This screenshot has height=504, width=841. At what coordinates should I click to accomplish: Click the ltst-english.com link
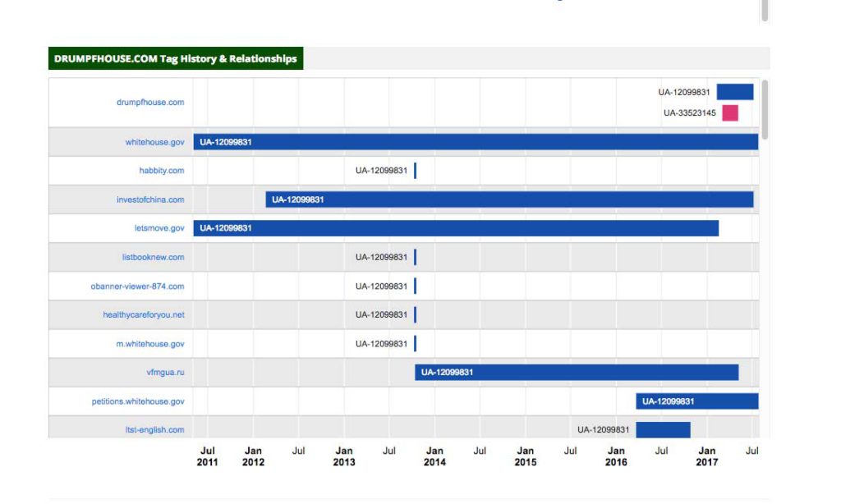point(154,429)
